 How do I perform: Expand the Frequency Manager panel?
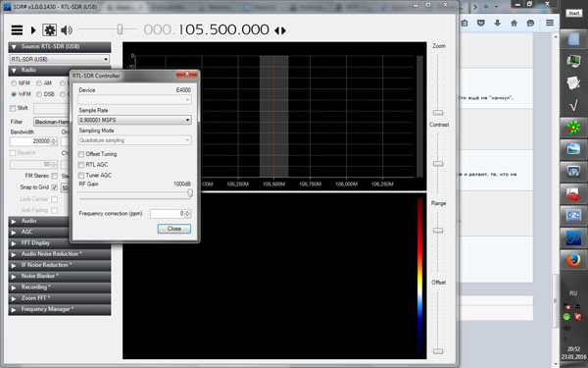(x=60, y=309)
